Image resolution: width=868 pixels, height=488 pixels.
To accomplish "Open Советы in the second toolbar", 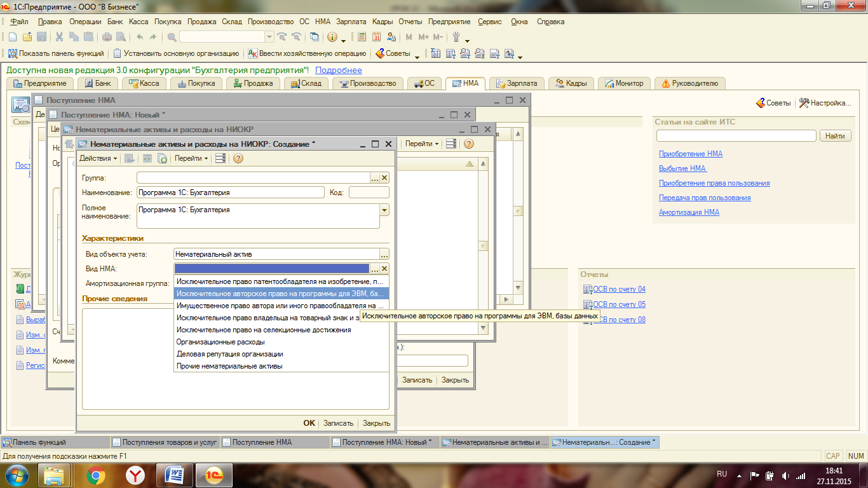I will point(393,53).
